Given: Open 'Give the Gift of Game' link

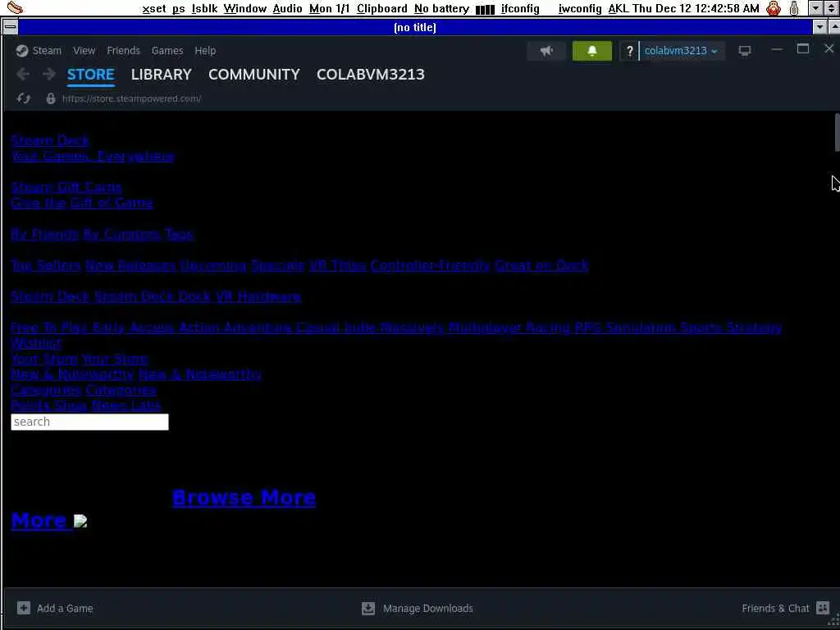Looking at the screenshot, I should point(82,203).
